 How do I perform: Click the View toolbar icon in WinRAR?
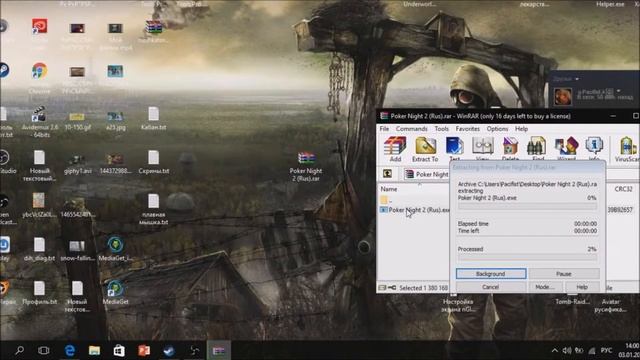click(x=482, y=149)
